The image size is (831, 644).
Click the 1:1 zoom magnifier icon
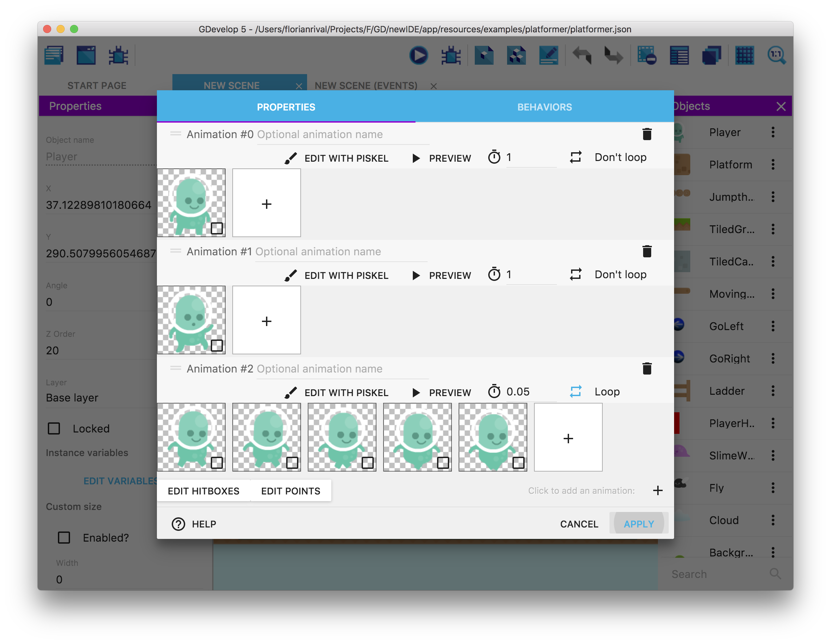tap(776, 56)
